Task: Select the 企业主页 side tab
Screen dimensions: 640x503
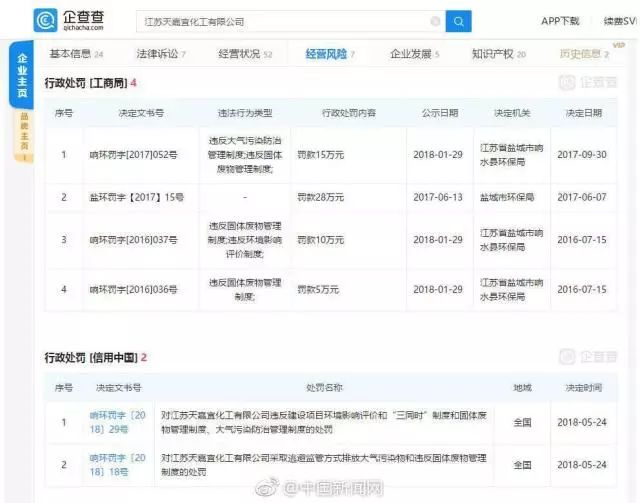Action: click(22, 77)
